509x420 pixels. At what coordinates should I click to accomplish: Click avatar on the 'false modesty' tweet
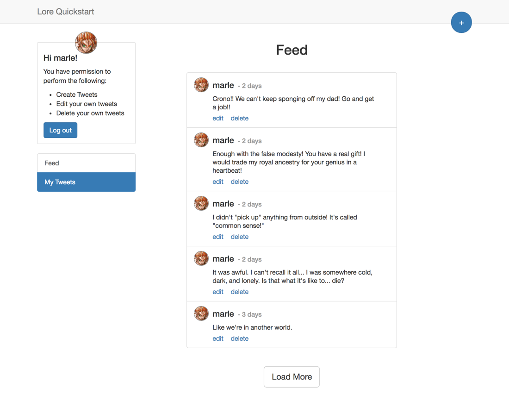(x=201, y=140)
